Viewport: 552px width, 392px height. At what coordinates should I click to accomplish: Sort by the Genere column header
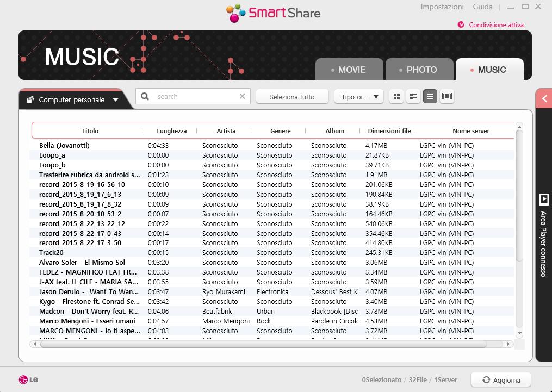(281, 131)
